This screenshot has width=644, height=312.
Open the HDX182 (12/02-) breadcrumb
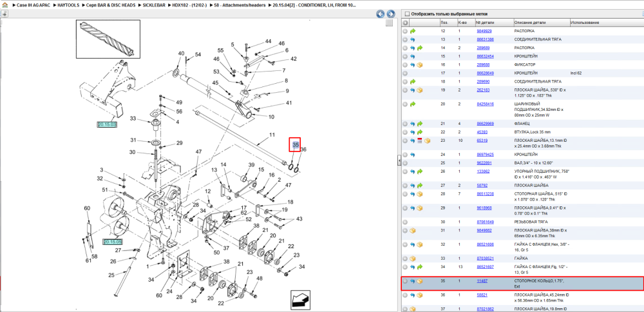191,6
